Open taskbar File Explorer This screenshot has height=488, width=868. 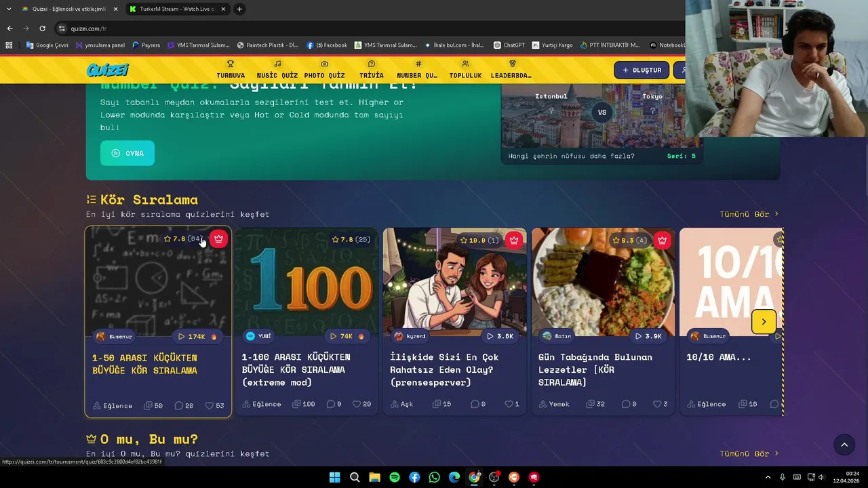[x=374, y=477]
